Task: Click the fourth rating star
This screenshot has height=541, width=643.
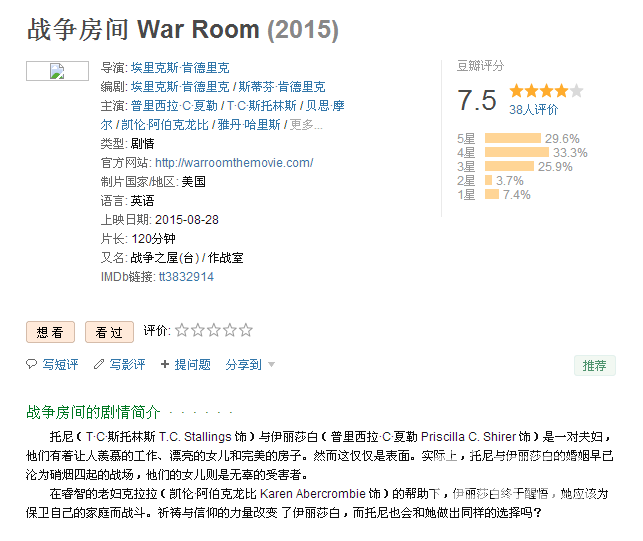Action: [230, 330]
